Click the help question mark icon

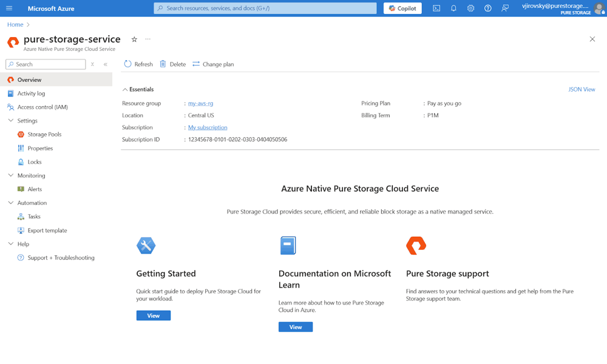tap(488, 8)
